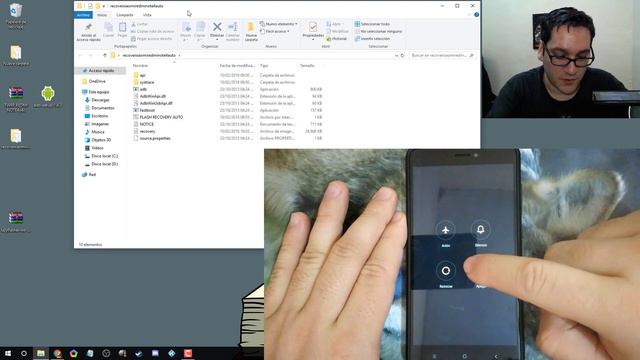Screen dimensions: 640x360
Task: Select Acceso rápido in navigation pane
Action: (101, 71)
